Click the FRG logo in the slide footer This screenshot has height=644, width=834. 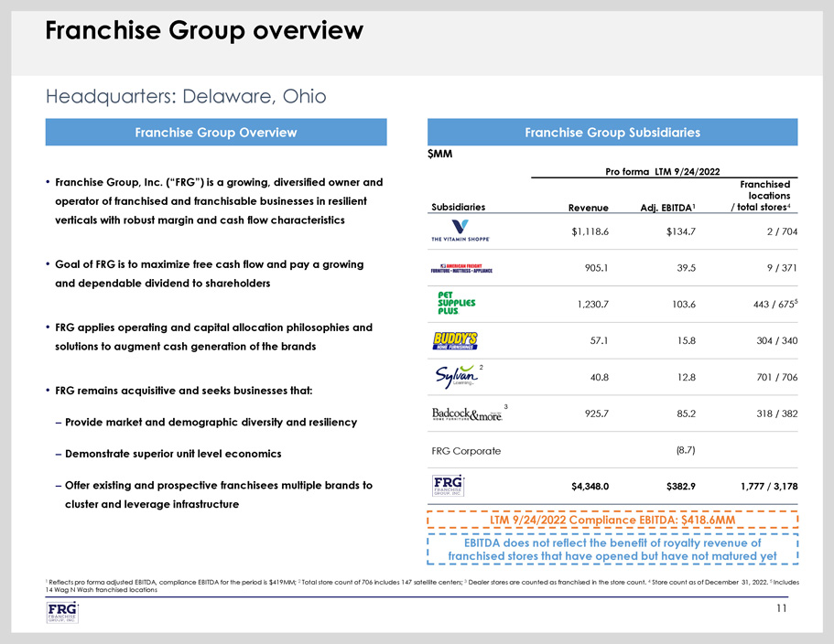[61, 611]
